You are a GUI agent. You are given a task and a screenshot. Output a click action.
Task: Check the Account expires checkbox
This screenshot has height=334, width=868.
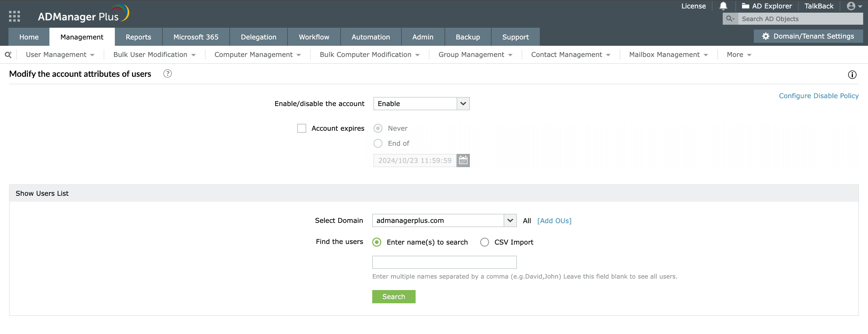coord(302,128)
